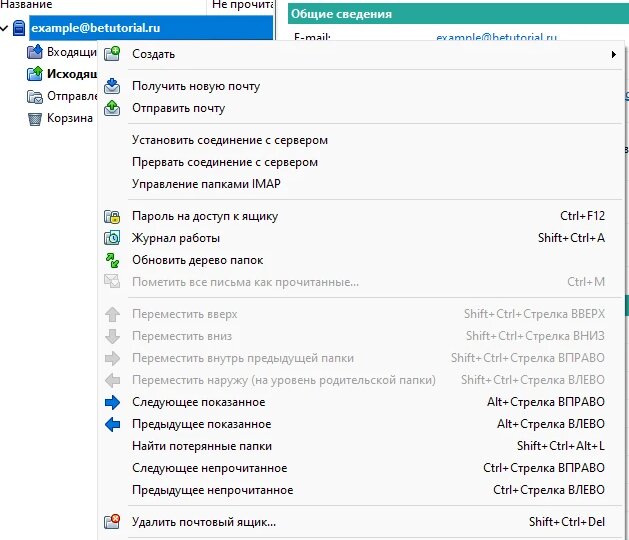Screen dimensions: 629x540
Task: Click the delete mailbox icon
Action: click(112, 522)
